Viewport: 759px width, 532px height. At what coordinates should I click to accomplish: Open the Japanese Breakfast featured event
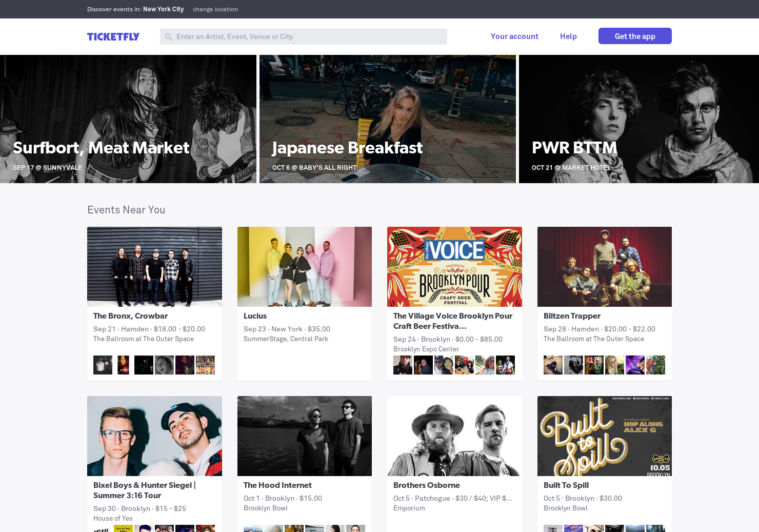point(388,119)
